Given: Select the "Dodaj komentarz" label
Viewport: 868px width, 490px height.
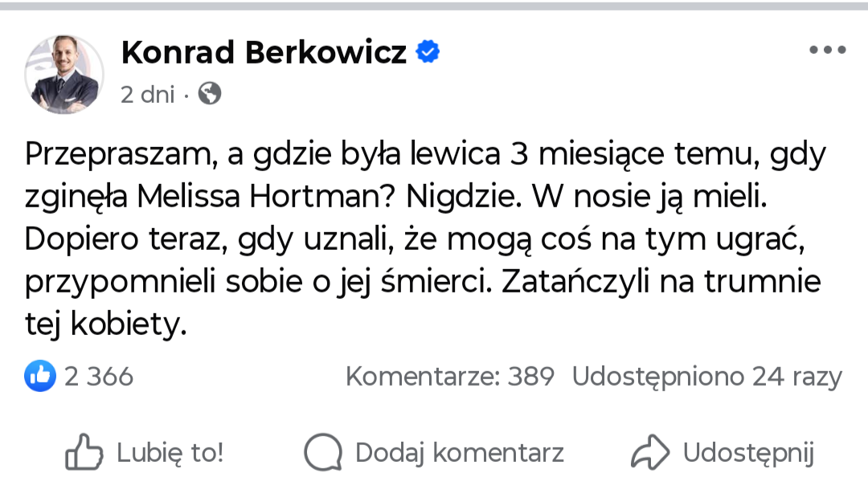Looking at the screenshot, I should tap(459, 453).
